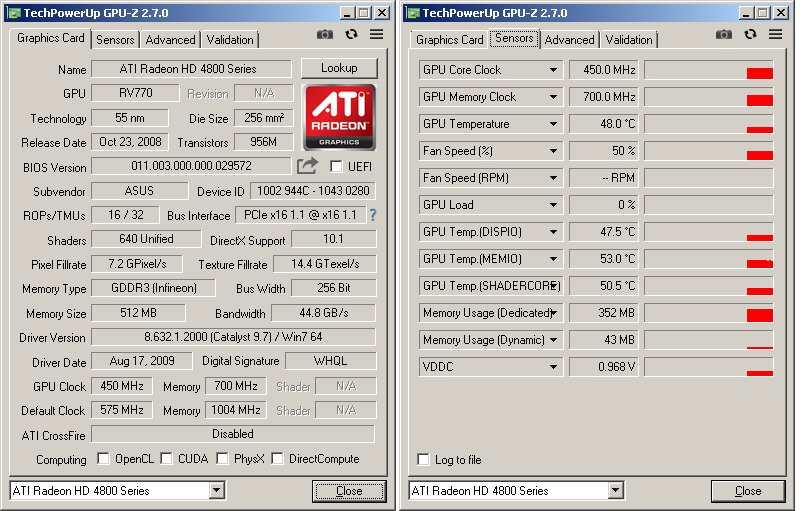Click the Name field ATI Radeon HD 4800
This screenshot has height=511, width=804.
191,69
